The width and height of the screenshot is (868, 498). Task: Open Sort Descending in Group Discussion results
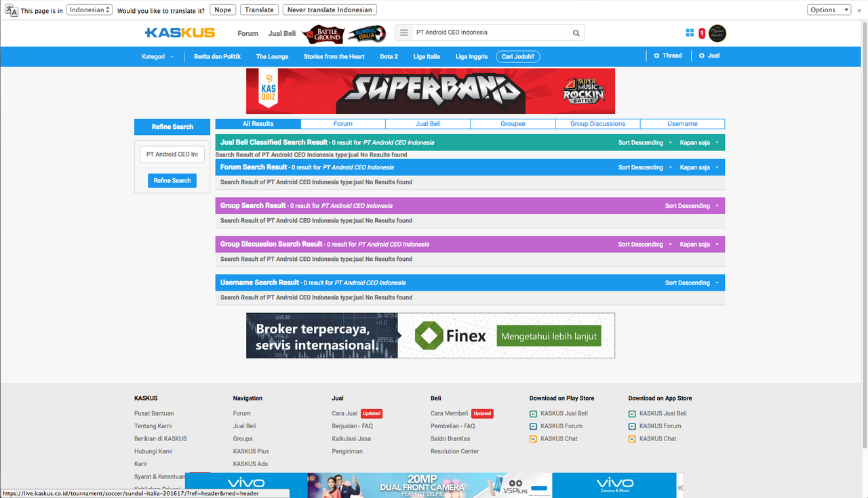click(645, 245)
